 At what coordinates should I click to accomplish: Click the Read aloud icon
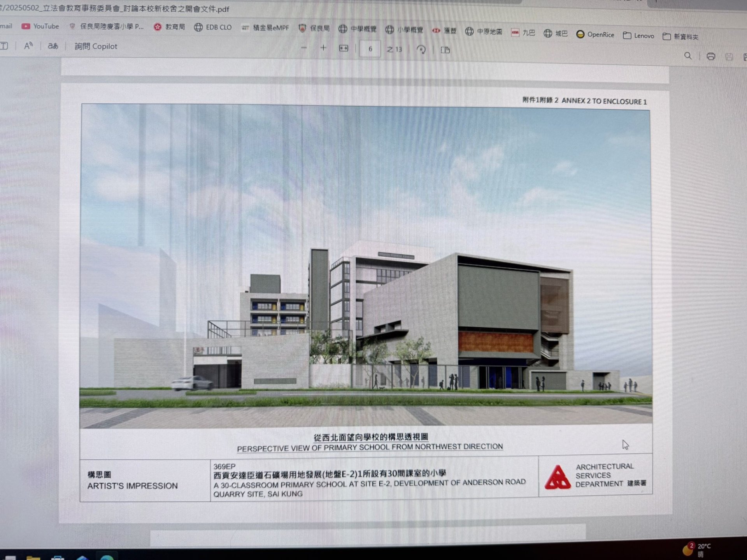click(x=28, y=46)
